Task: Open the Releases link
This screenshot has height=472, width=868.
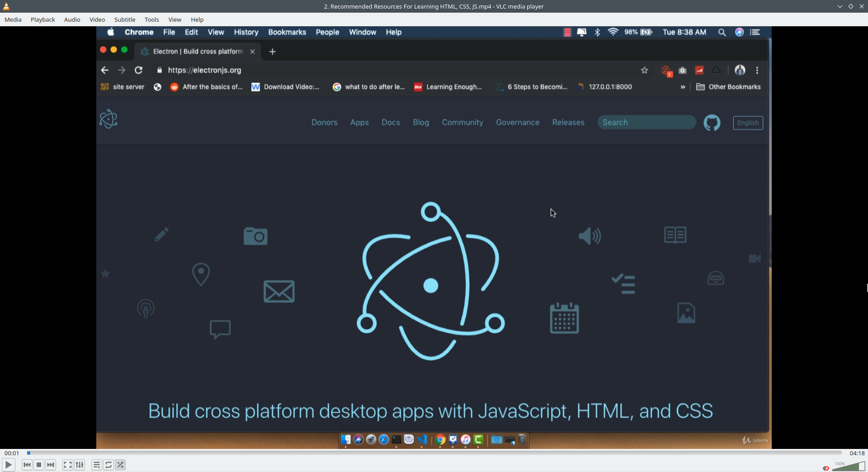Action: [x=568, y=122]
